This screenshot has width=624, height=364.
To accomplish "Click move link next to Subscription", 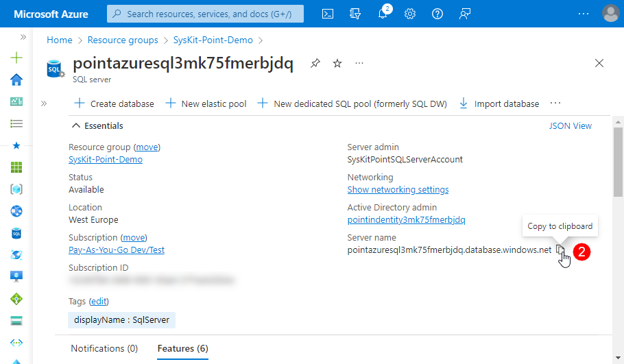I will click(134, 237).
